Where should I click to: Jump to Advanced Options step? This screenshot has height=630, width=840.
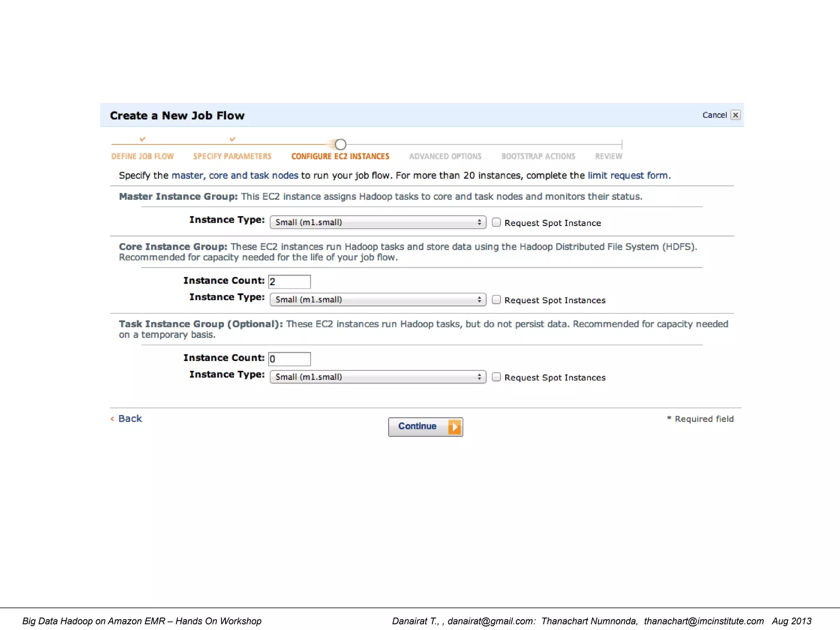click(x=445, y=156)
